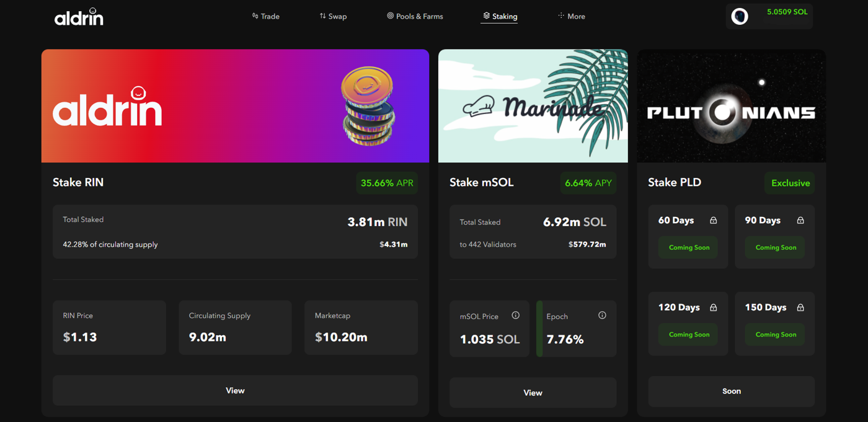Open the Trade menu item

(x=266, y=16)
